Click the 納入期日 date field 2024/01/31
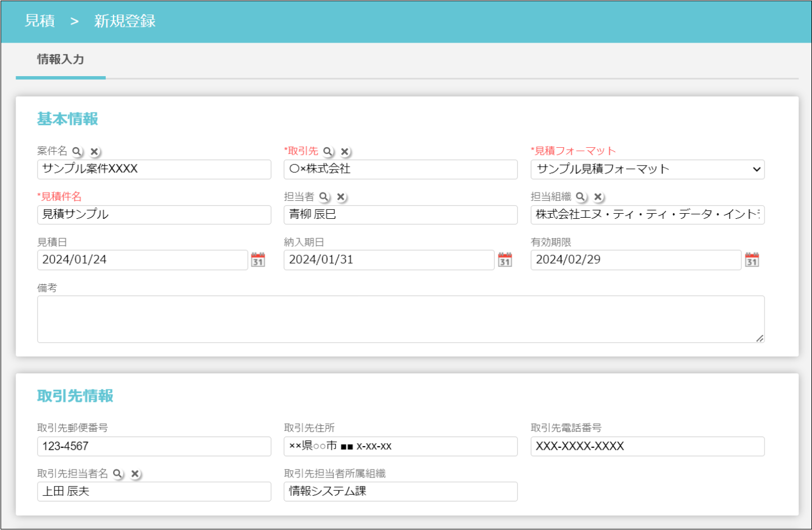812x530 pixels. [389, 260]
